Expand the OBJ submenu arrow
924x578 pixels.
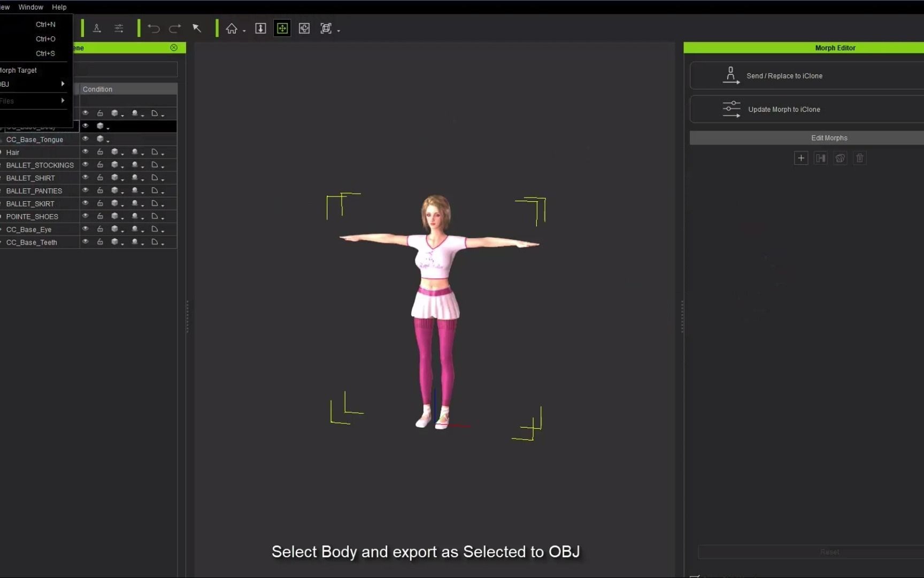tap(63, 84)
